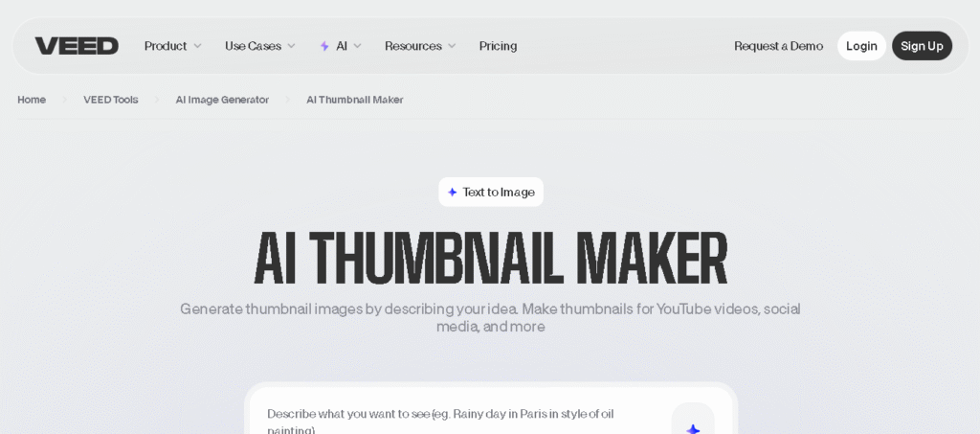
Task: Expand the Use Cases chevron
Action: pyautogui.click(x=291, y=46)
